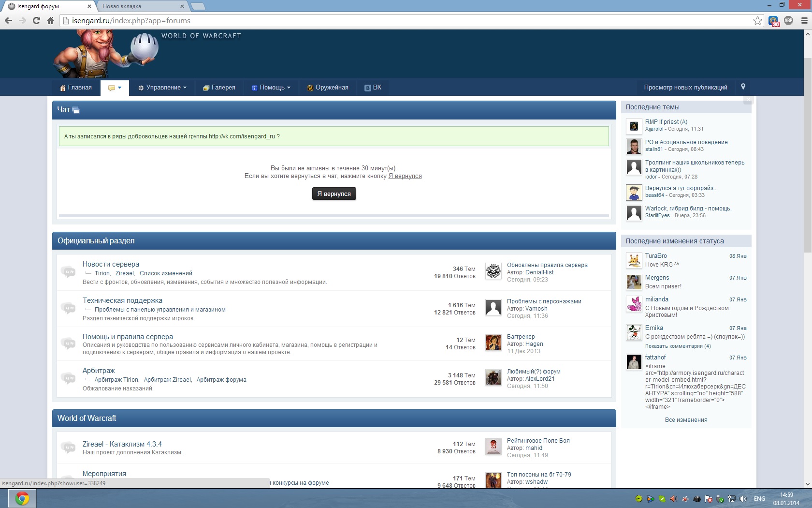Open Арбитраж Zireael subforum link
This screenshot has width=812, height=508.
point(167,380)
